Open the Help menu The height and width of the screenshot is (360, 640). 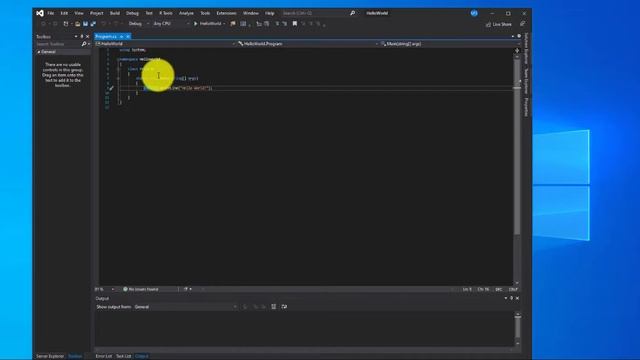coord(269,13)
